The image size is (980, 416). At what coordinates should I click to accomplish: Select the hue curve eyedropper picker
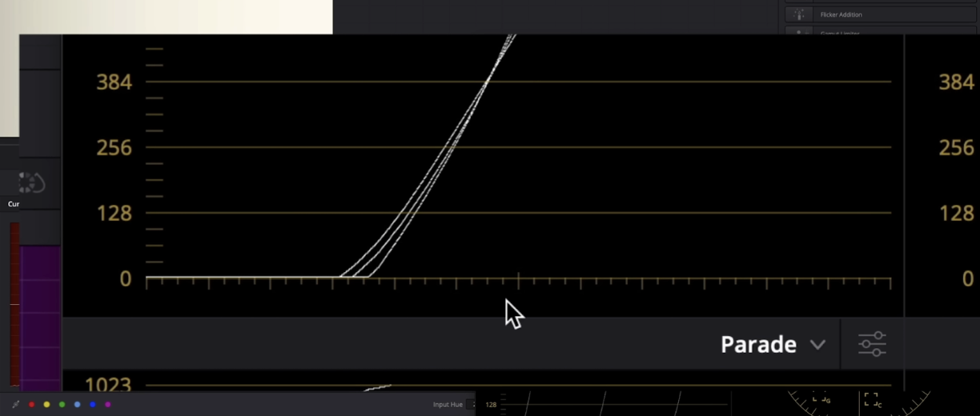coord(15,405)
